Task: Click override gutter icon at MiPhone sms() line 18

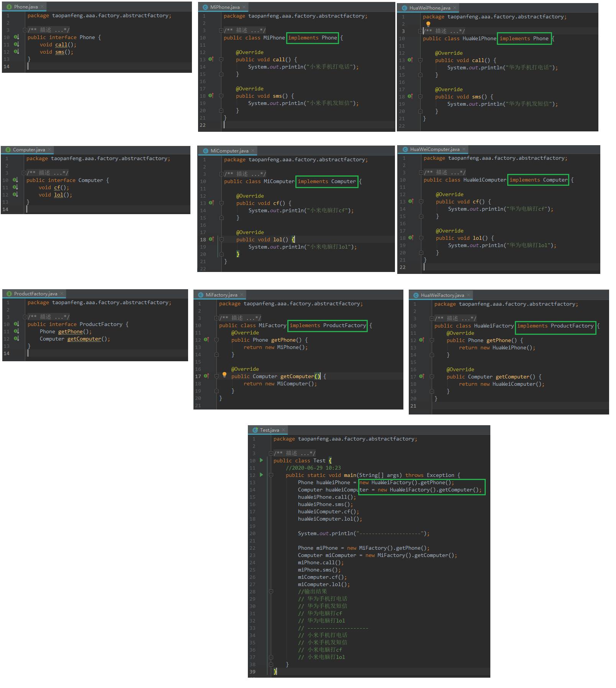Action: [x=211, y=96]
